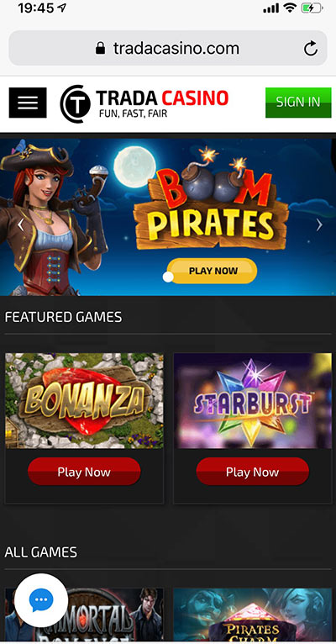Click Play Now under Bonanza
This screenshot has height=644, width=336.
click(84, 472)
